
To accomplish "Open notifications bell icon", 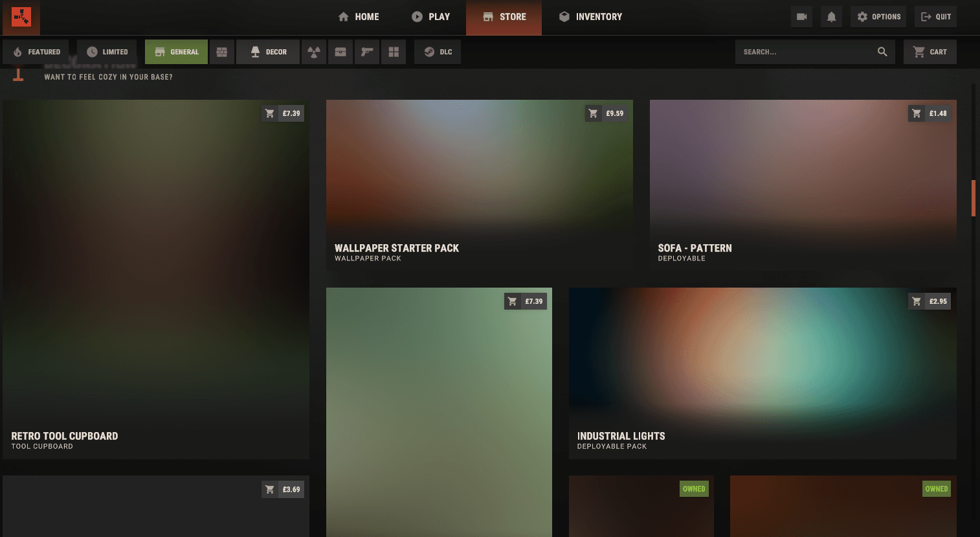I will coord(831,17).
